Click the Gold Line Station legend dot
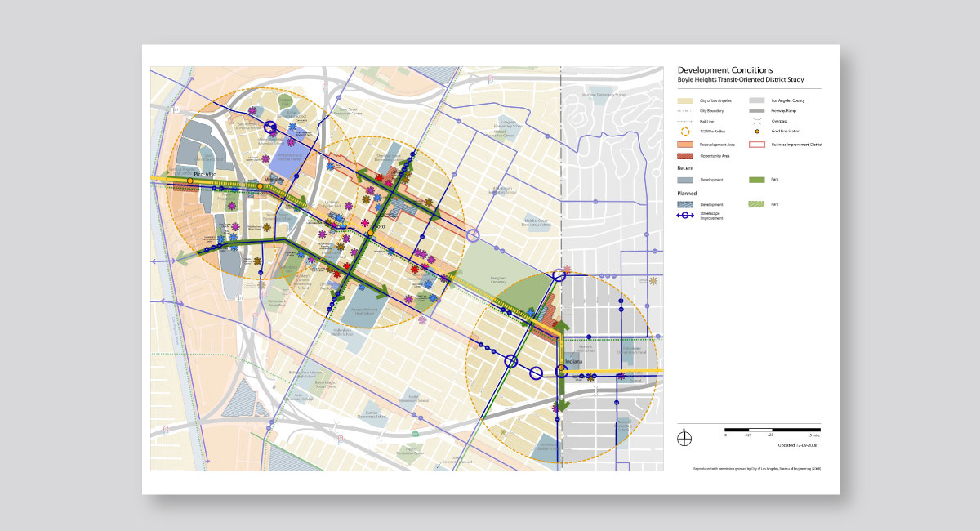This screenshot has width=980, height=531. click(757, 132)
